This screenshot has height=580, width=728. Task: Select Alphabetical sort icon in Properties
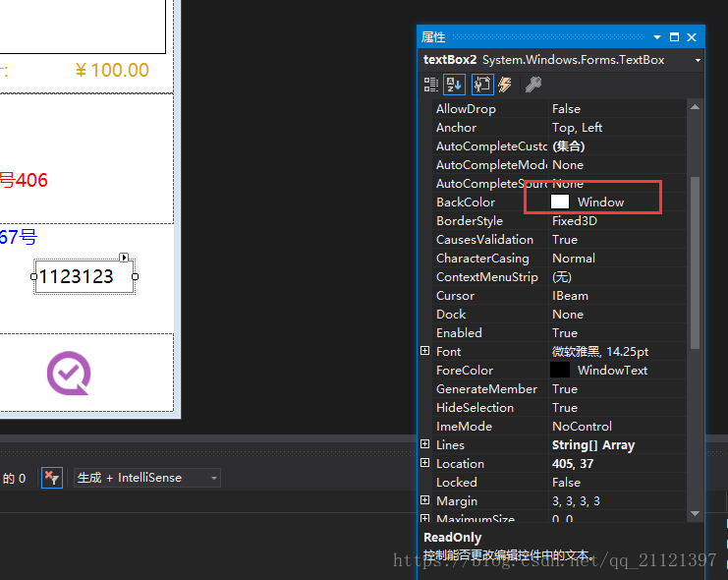tap(454, 85)
